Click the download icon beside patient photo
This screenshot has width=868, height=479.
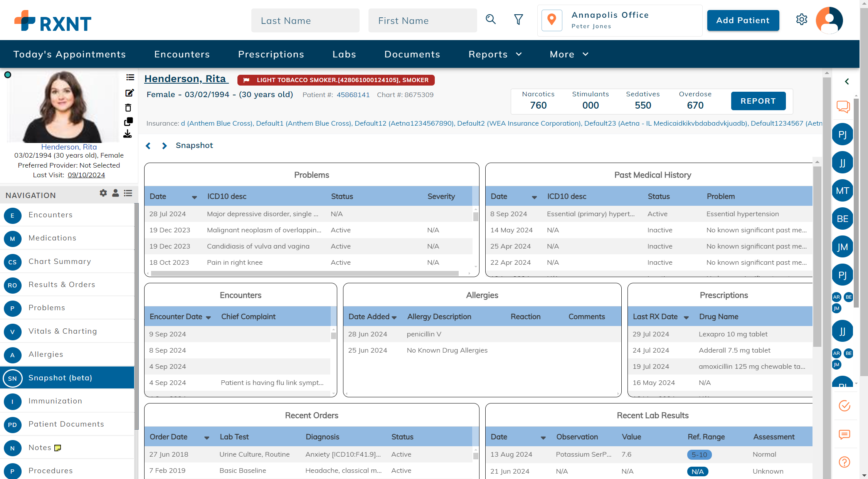(x=128, y=134)
